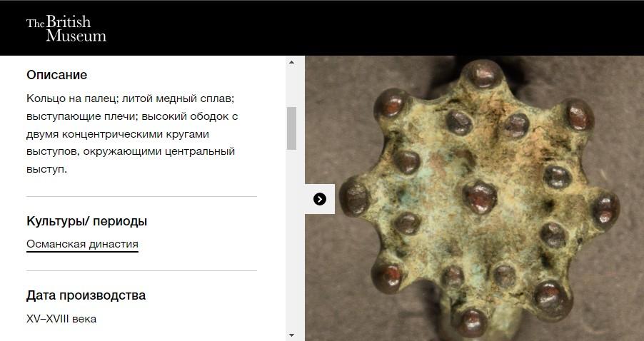Screen dimensions: 644x341
Task: Click the scroll-up arrow above the scrollbar
Action: click(x=291, y=62)
